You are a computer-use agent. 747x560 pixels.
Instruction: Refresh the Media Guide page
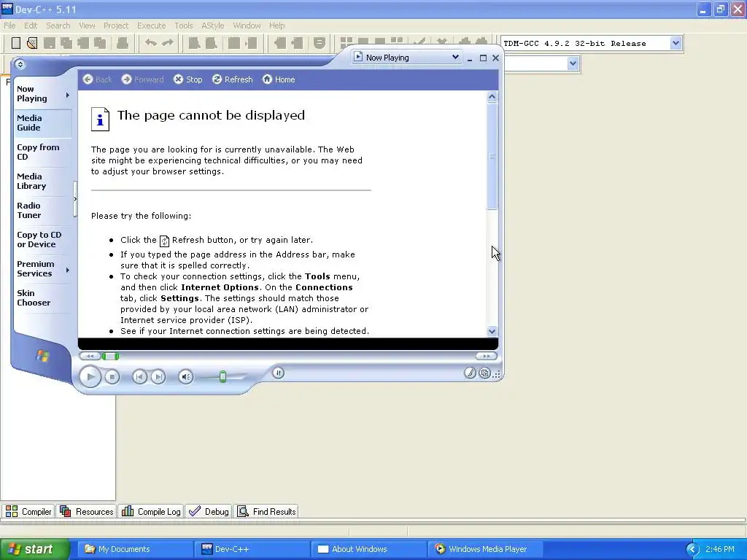pyautogui.click(x=233, y=79)
